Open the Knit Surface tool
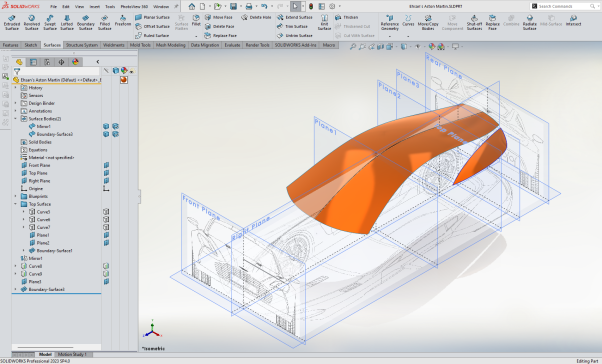This screenshot has height=364, width=602. pyautogui.click(x=324, y=23)
